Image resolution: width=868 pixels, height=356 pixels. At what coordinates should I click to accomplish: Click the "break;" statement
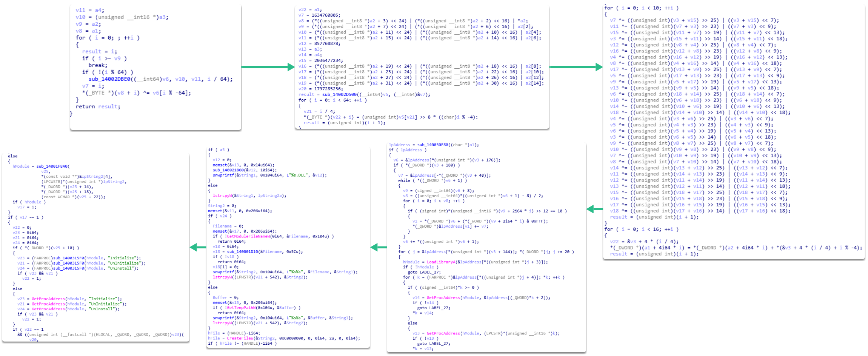coord(98,65)
